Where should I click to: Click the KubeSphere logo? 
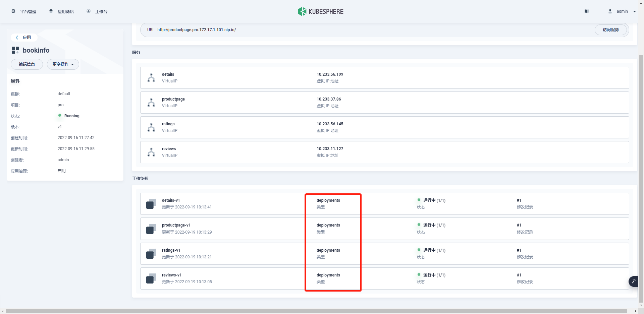(321, 11)
